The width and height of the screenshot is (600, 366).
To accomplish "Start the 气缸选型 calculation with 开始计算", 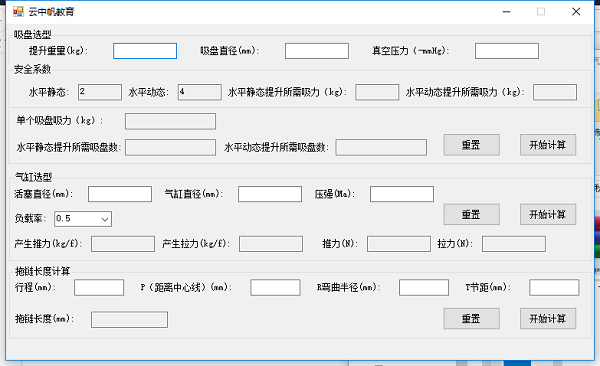I will (x=548, y=214).
